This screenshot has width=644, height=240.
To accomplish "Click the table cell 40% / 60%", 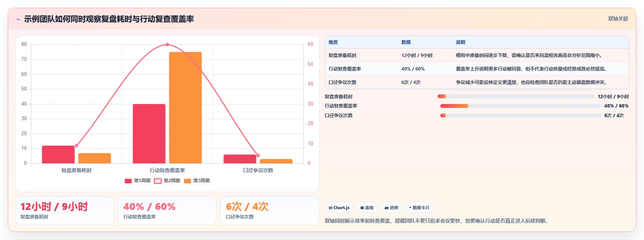I will click(x=413, y=69).
